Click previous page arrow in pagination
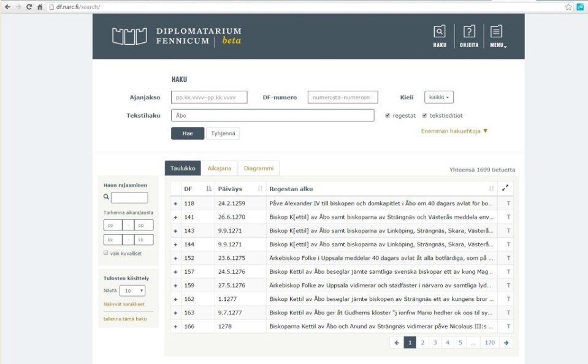Image resolution: width=588 pixels, height=364 pixels. click(x=397, y=343)
